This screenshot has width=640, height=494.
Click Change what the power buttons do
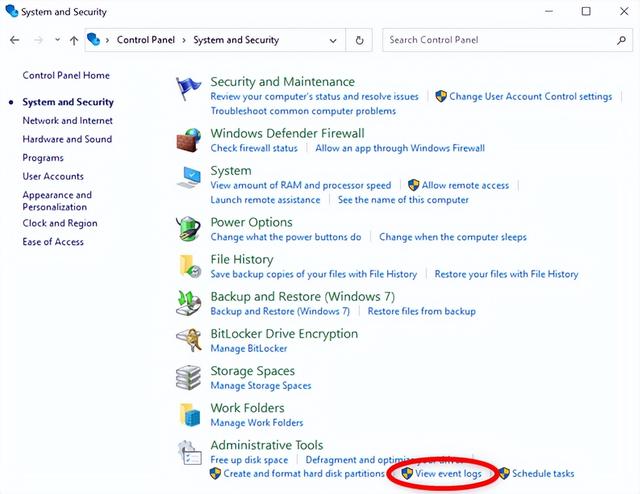[x=286, y=237]
